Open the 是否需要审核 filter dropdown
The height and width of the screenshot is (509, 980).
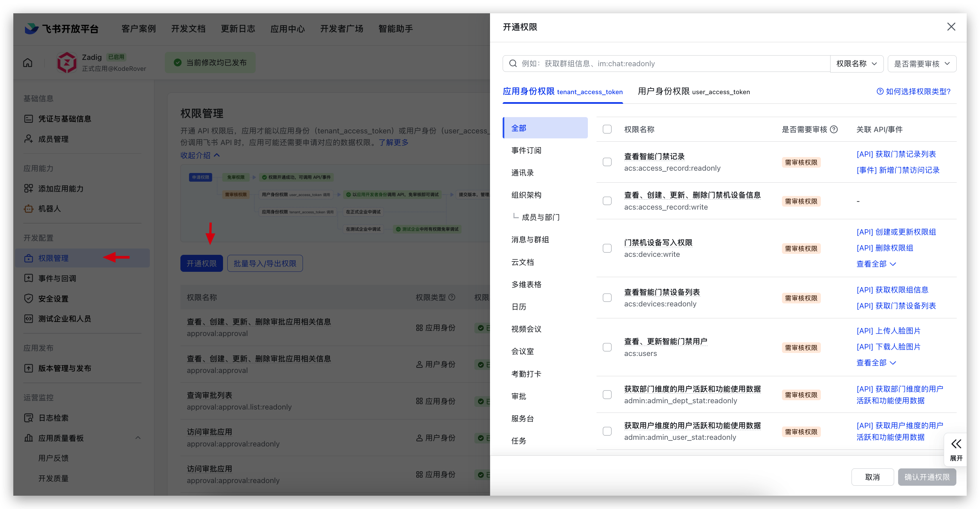coord(921,64)
